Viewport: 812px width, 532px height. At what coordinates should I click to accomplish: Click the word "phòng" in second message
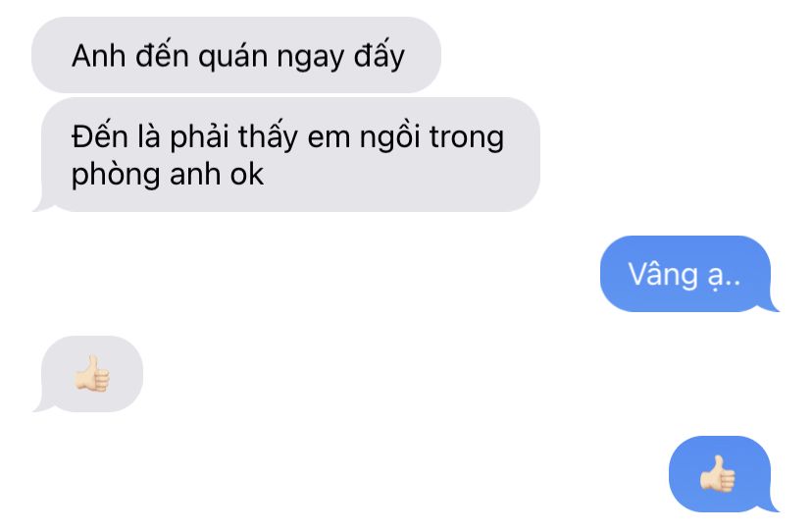tap(117, 175)
